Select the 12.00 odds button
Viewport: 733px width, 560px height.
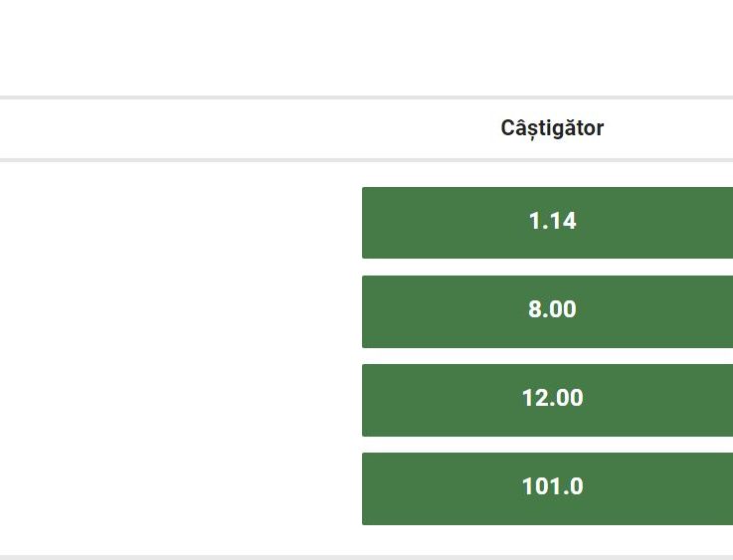click(x=547, y=400)
